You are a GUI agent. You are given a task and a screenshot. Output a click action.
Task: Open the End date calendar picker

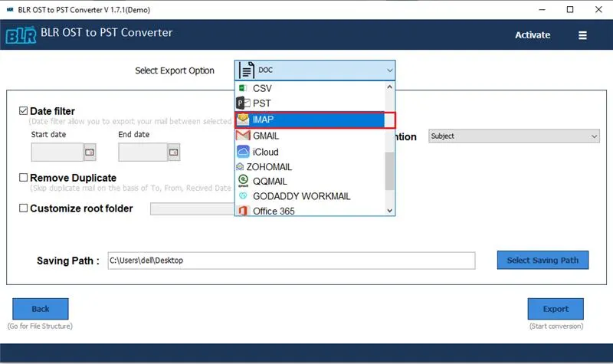(x=174, y=152)
